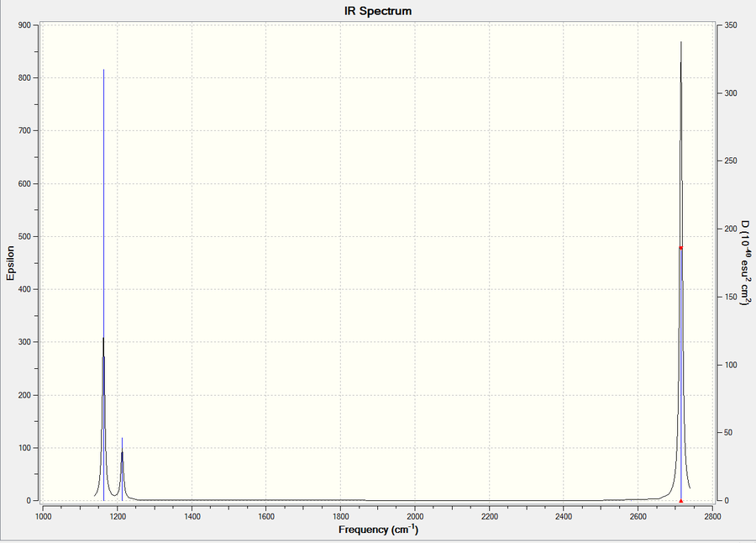Click the "2600" frequency tick label
The image size is (756, 543).
(638, 516)
